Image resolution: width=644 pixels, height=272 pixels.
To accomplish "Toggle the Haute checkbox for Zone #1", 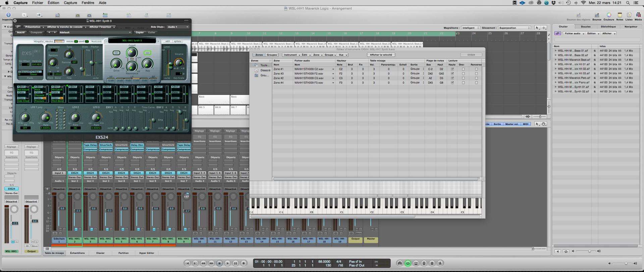I will click(x=452, y=69).
